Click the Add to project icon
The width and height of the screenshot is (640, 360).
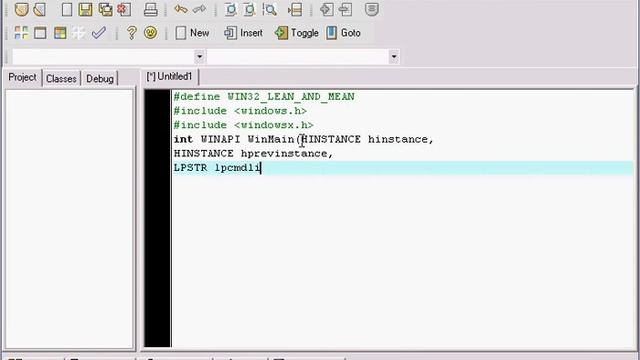click(x=327, y=9)
